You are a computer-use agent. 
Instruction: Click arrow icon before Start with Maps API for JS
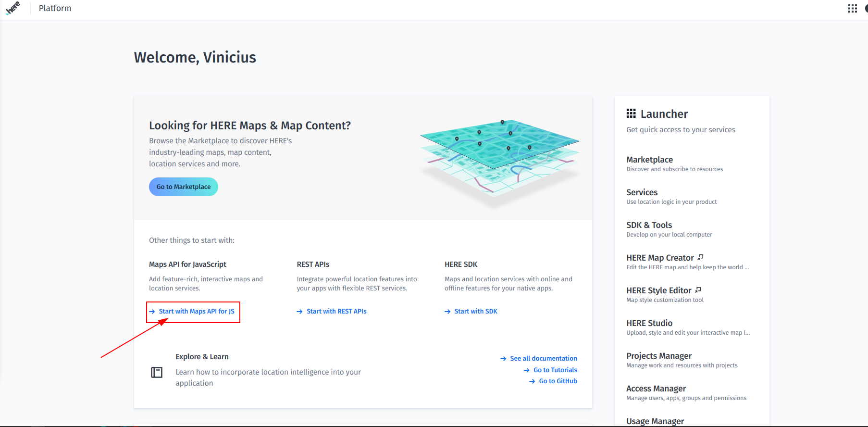click(152, 312)
